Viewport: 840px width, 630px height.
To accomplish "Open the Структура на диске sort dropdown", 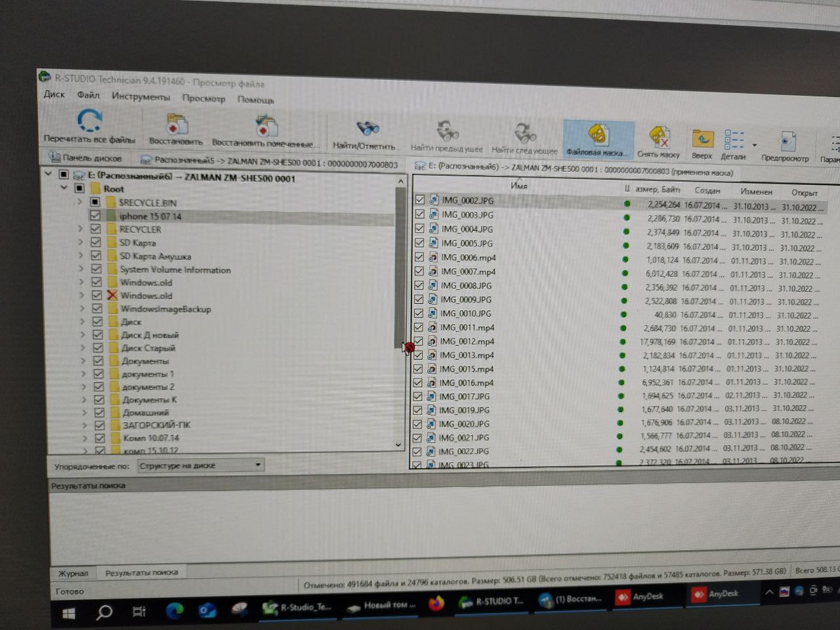I will 201,465.
